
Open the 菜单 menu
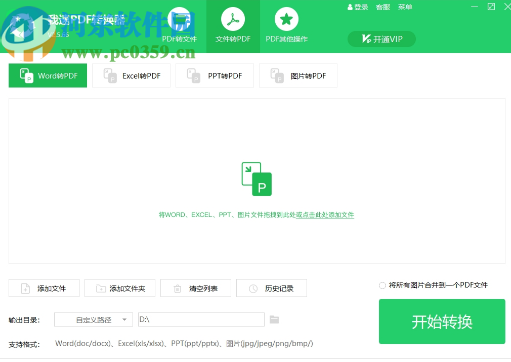click(405, 7)
